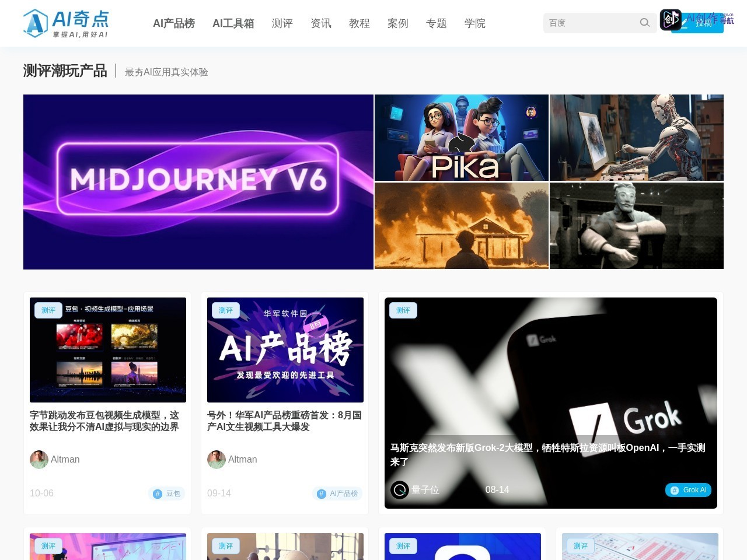Image resolution: width=747 pixels, height=560 pixels.
Task: Open the AI创作导航 app icon
Action: coord(671,20)
